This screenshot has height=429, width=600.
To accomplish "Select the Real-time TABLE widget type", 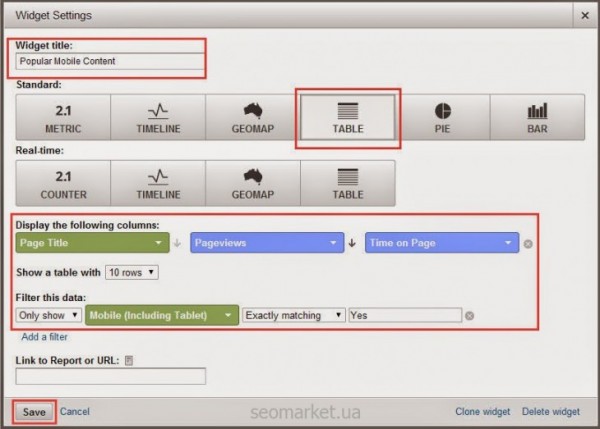I will coord(347,183).
